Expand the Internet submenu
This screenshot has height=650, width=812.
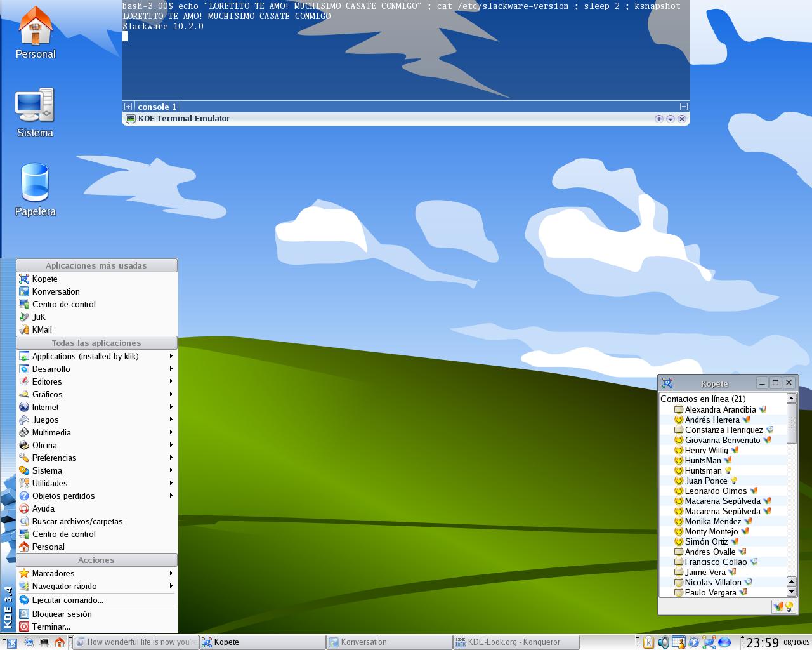(96, 407)
